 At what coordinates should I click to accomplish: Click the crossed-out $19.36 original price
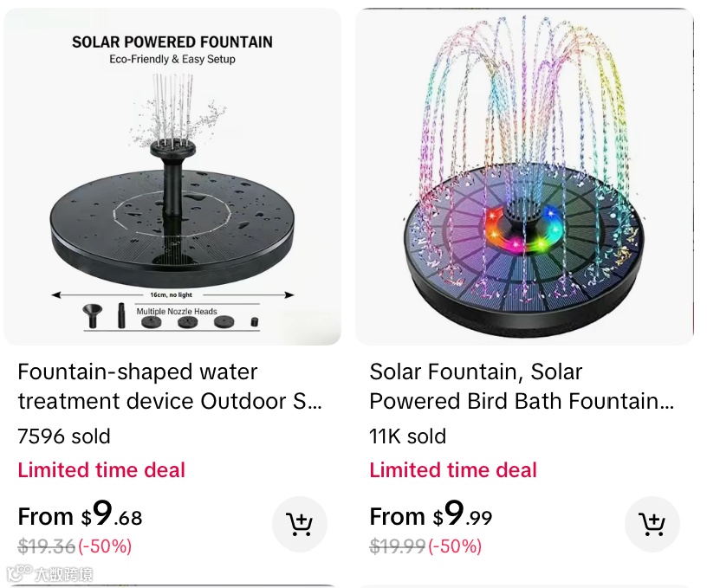click(x=47, y=546)
